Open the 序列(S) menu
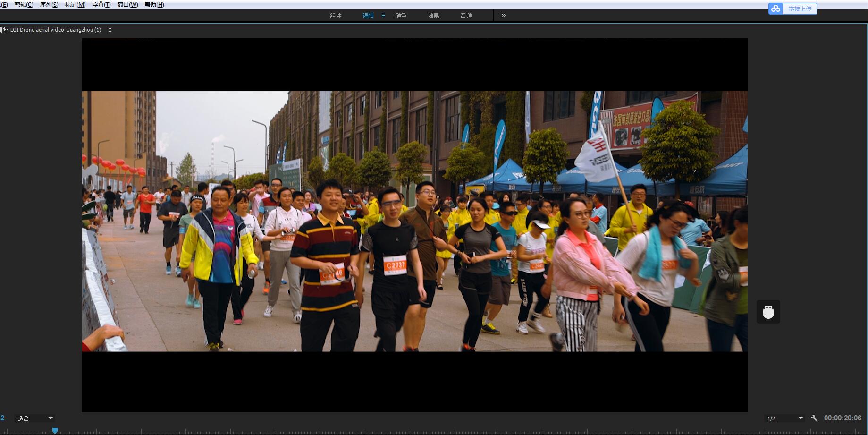Image resolution: width=868 pixels, height=435 pixels. point(49,5)
